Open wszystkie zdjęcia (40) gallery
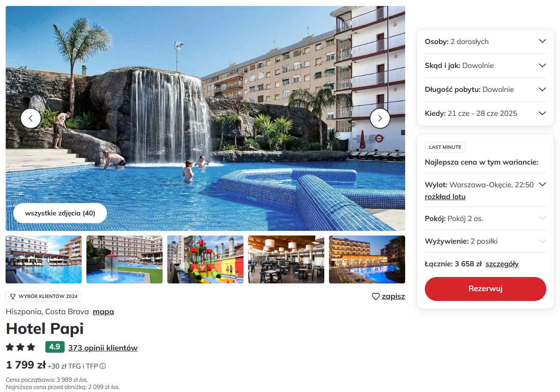Image resolution: width=560 pixels, height=392 pixels. 60,213
